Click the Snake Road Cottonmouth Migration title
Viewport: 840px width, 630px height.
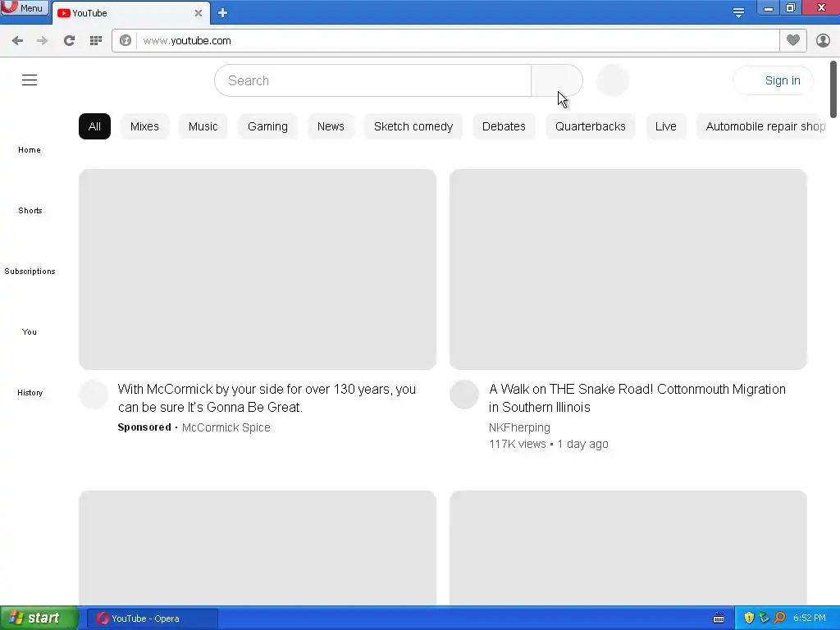coord(637,398)
